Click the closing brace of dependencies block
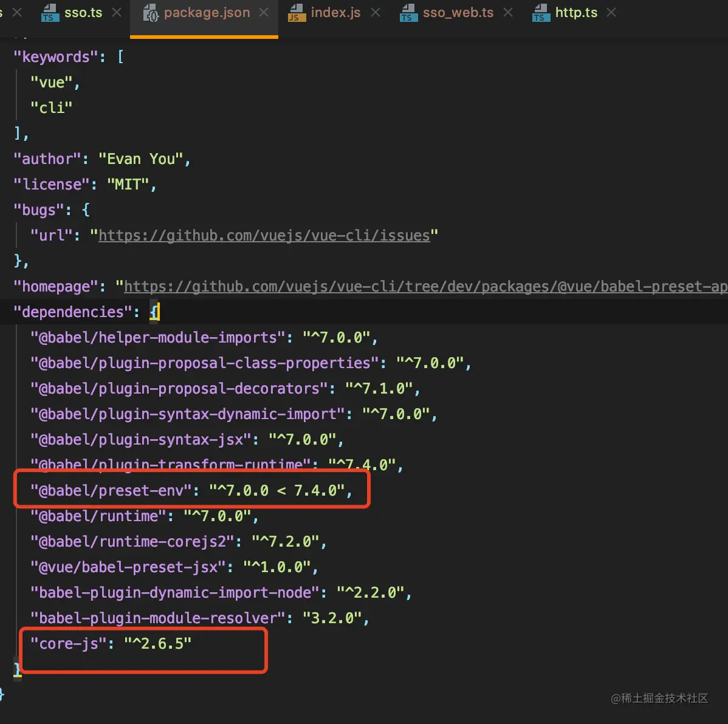This screenshot has width=728, height=724. [17, 669]
